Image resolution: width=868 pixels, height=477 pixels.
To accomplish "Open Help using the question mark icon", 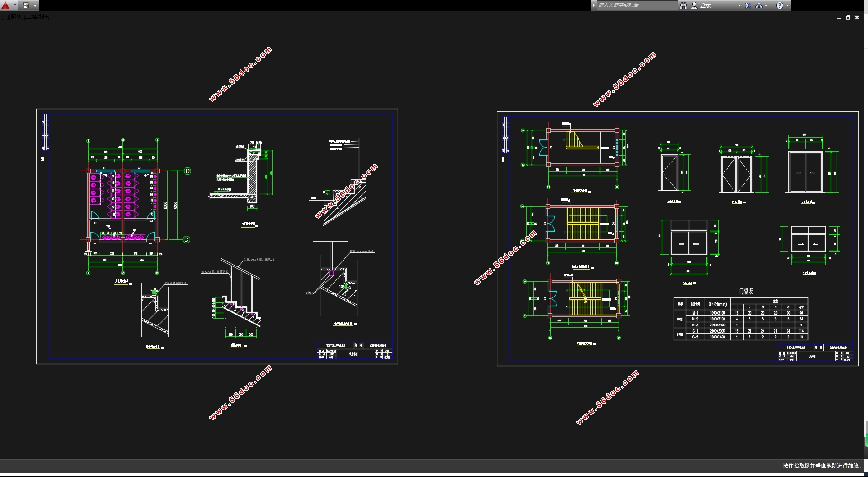I will click(780, 5).
